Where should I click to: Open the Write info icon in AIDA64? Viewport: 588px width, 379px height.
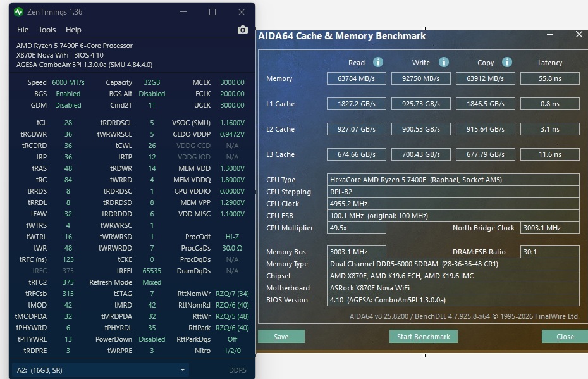coord(444,62)
